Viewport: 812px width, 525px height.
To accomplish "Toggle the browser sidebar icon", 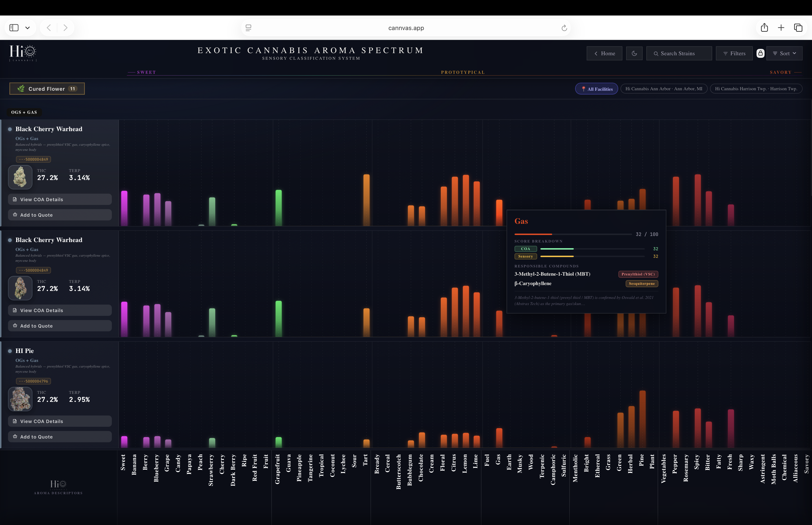I will click(x=14, y=28).
